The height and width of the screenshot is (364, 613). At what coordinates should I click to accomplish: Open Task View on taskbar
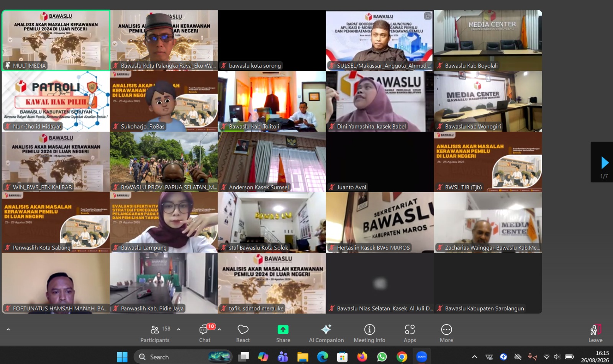(x=243, y=357)
